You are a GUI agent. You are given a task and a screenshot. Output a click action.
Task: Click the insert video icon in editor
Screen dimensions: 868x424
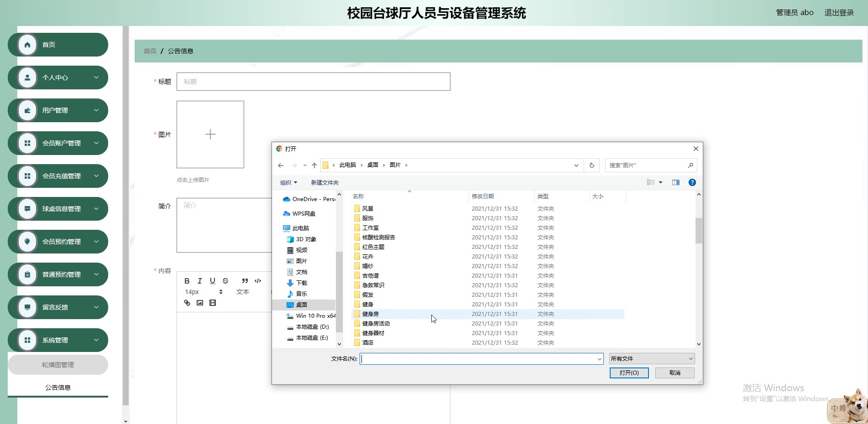[213, 303]
